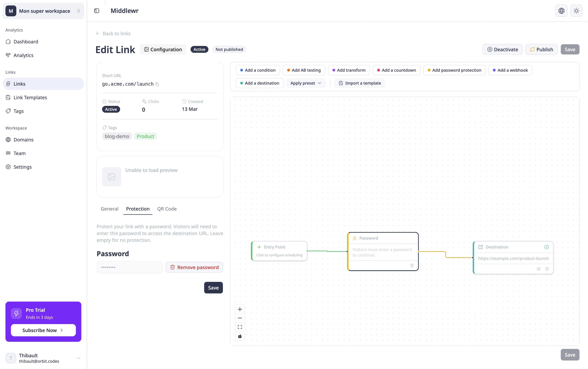588x369 pixels.
Task: Focus the Password input field
Action: click(x=129, y=268)
